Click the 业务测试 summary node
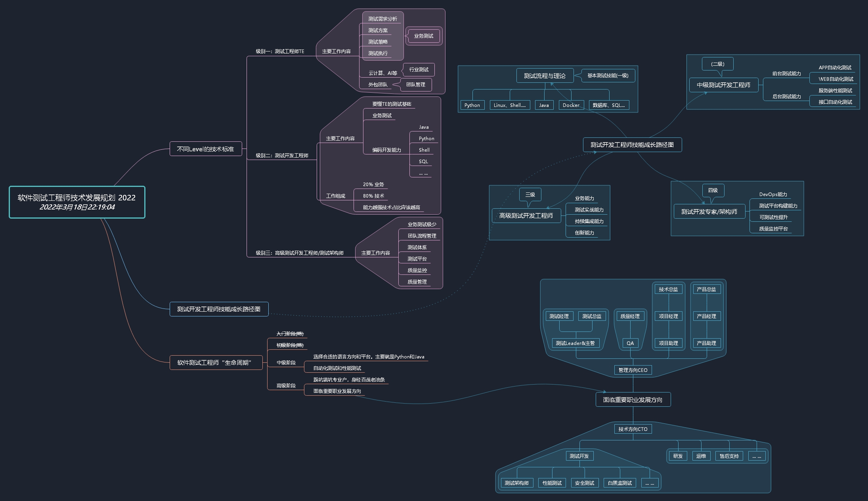Image resolution: width=868 pixels, height=501 pixels. coord(423,36)
